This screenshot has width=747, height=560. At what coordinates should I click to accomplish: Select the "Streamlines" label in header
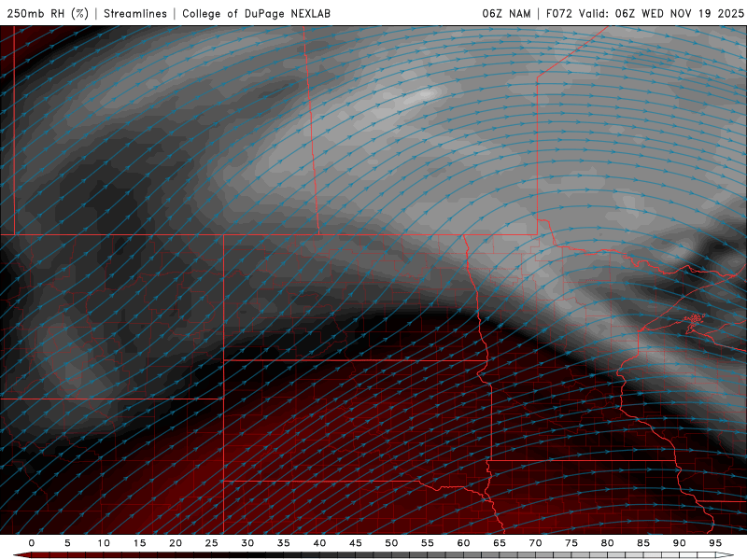135,14
